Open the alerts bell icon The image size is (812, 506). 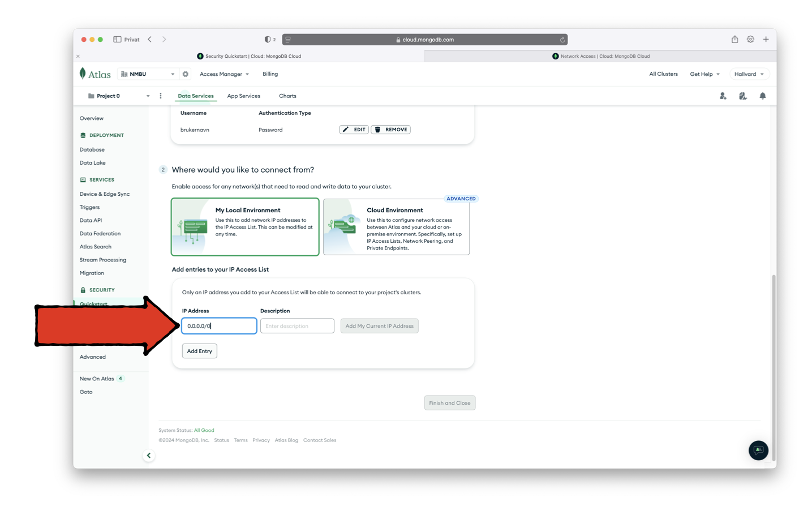click(763, 96)
